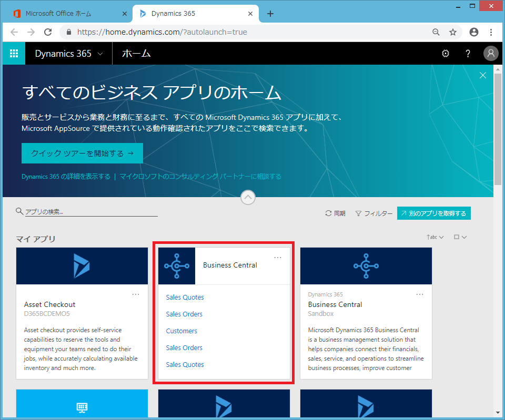Close the Microsoft Office ホーム tab
This screenshot has height=420, width=505.
pos(125,14)
